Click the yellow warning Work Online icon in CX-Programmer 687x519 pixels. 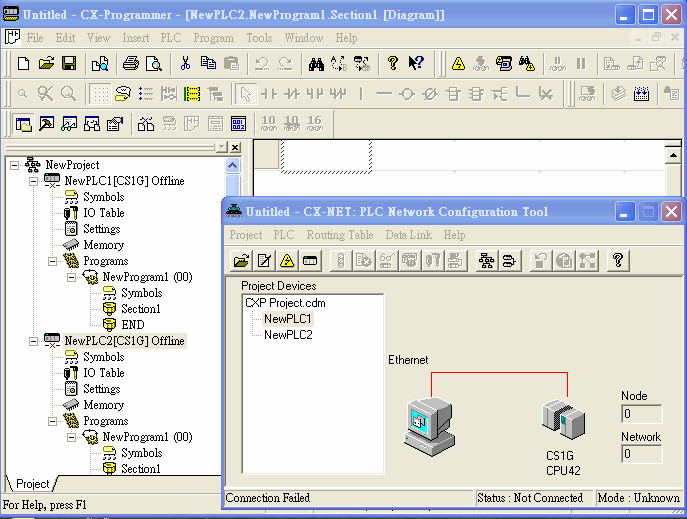[x=458, y=64]
